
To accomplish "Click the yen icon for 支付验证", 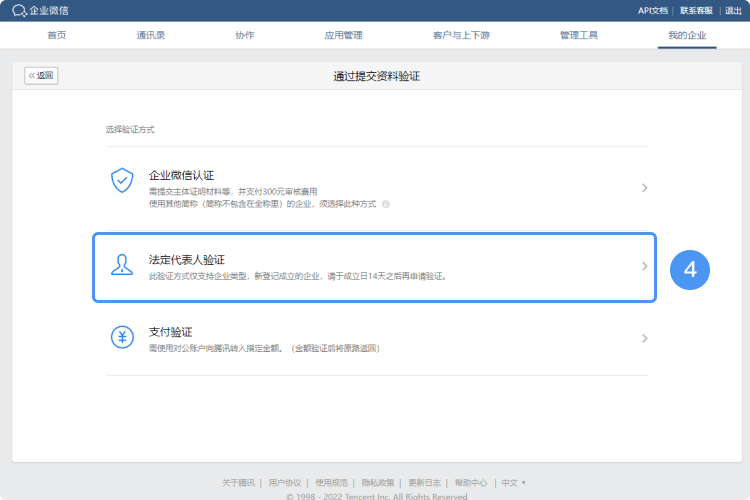I will 122,337.
